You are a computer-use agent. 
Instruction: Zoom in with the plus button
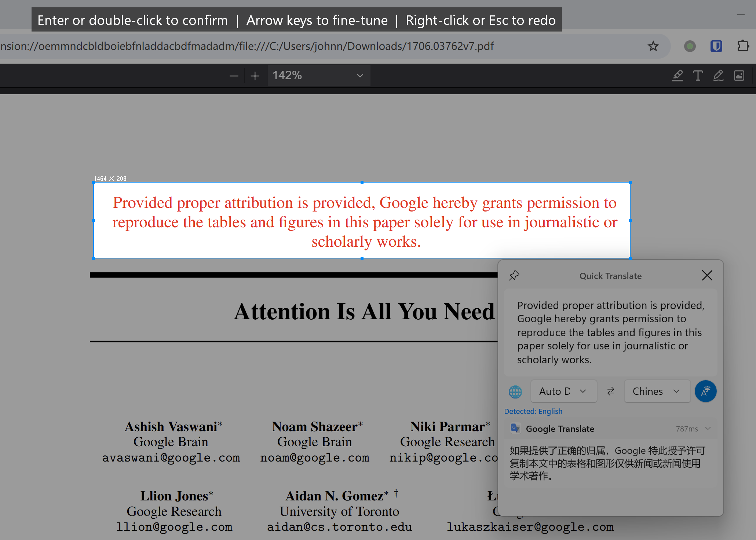point(255,76)
